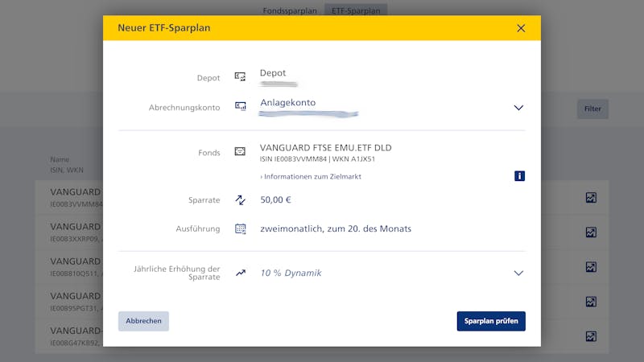Expand the Dynamik dropdown chevron
This screenshot has height=362, width=644.
[x=518, y=274]
